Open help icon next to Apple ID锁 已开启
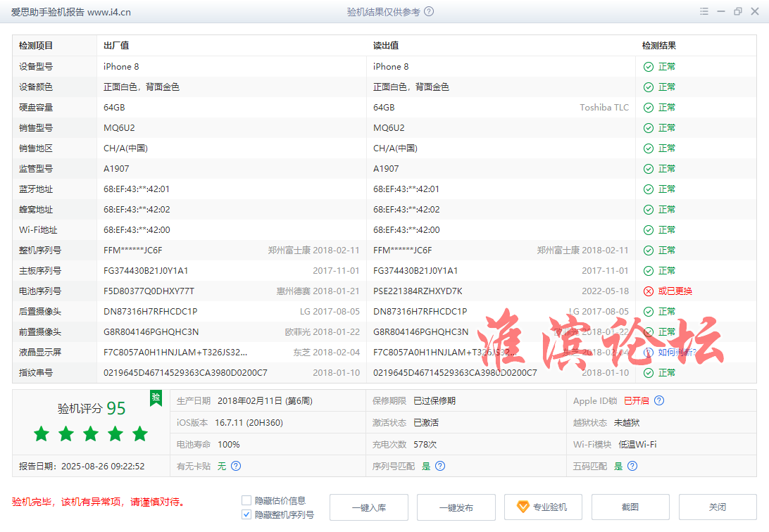This screenshot has width=769, height=532. 659,400
